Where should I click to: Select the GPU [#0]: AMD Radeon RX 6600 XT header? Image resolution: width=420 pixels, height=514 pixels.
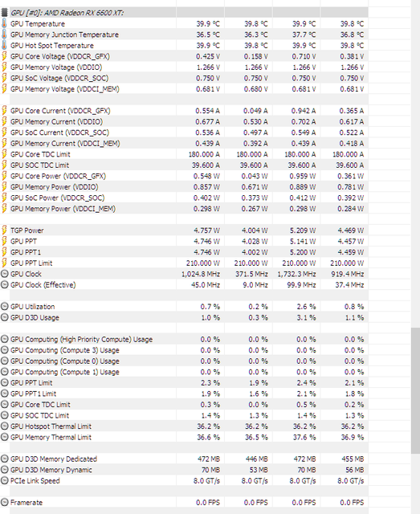[67, 13]
